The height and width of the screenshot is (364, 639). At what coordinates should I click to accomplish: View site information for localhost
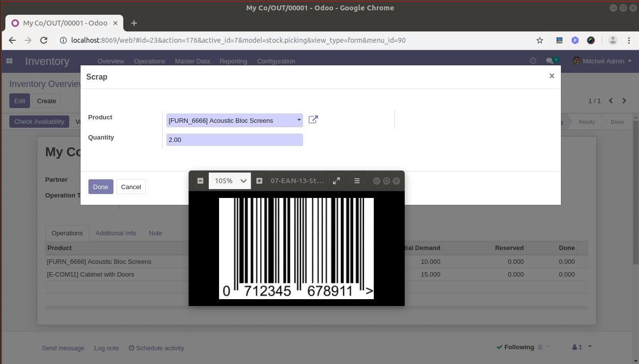(63, 40)
